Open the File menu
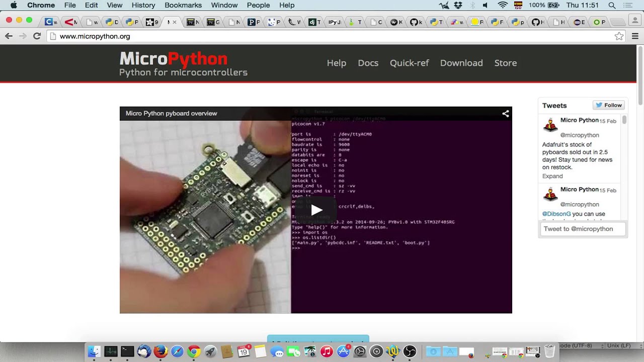 (x=70, y=5)
